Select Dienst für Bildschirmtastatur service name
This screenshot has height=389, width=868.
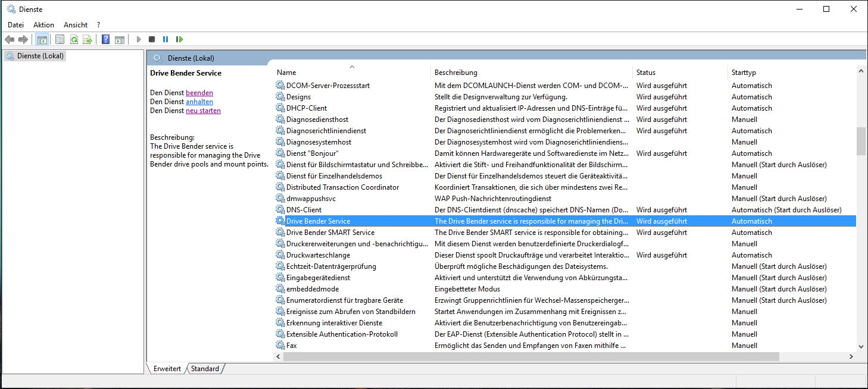pyautogui.click(x=357, y=164)
